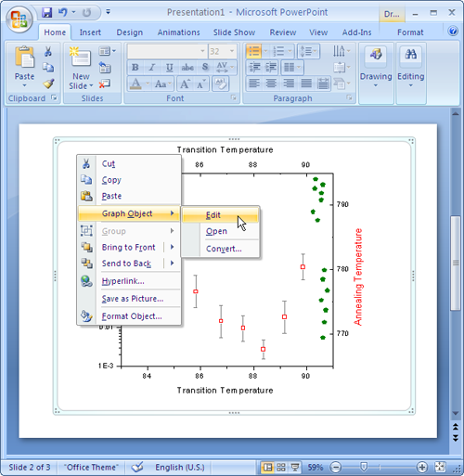Viewport: 464px width, 476px height.
Task: Click the New Slide icon
Action: (x=80, y=58)
